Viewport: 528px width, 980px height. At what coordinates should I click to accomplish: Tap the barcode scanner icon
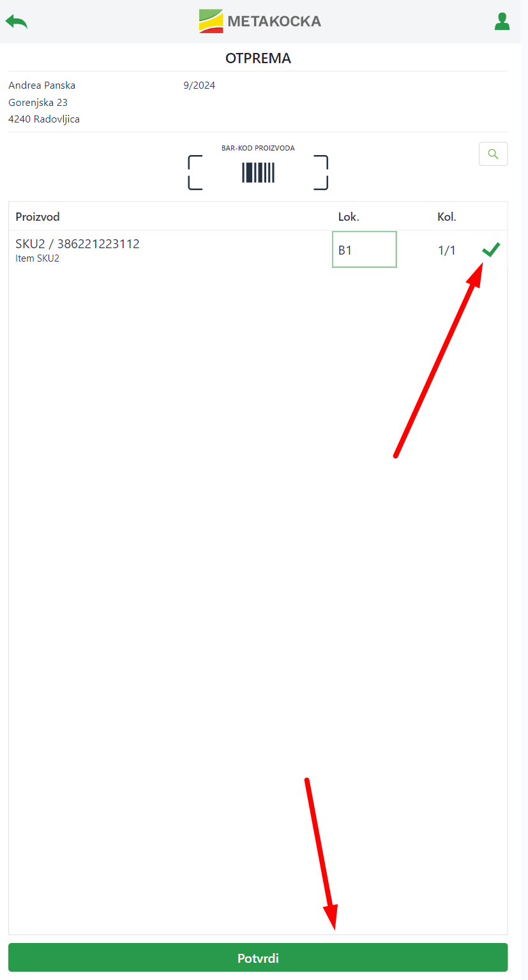coord(258,172)
